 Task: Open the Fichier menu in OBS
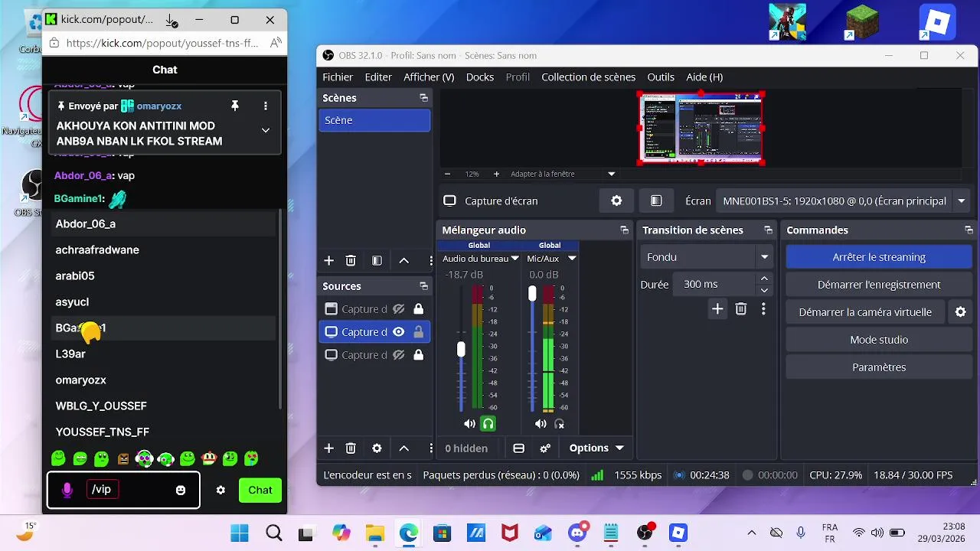338,77
